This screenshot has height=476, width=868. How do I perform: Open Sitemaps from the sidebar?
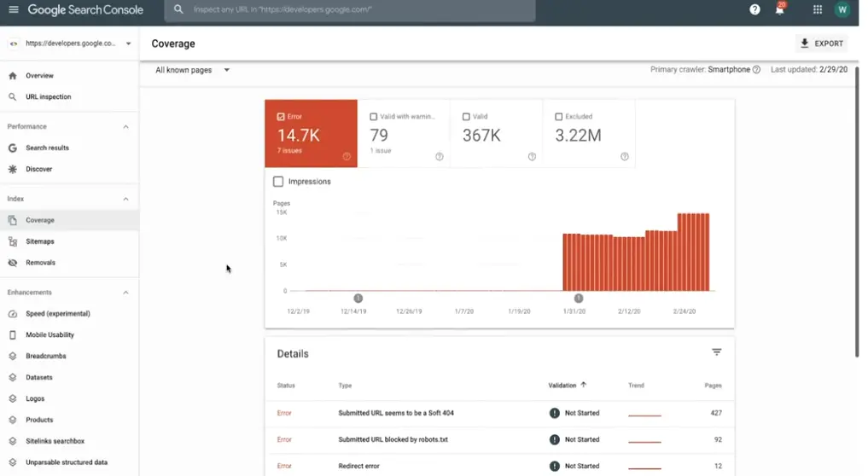click(69, 242)
